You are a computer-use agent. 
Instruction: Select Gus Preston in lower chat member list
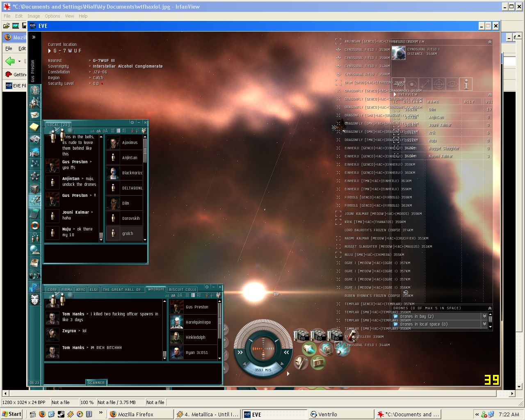pos(193,307)
